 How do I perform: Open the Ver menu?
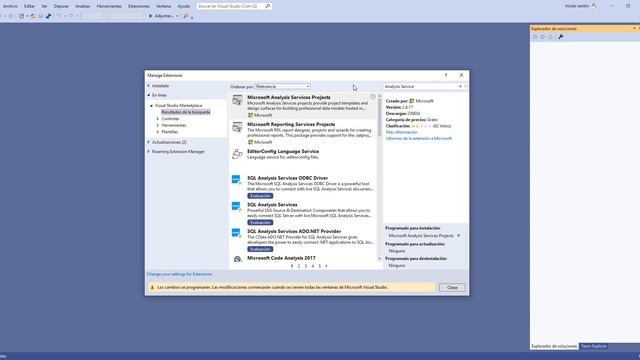(44, 6)
